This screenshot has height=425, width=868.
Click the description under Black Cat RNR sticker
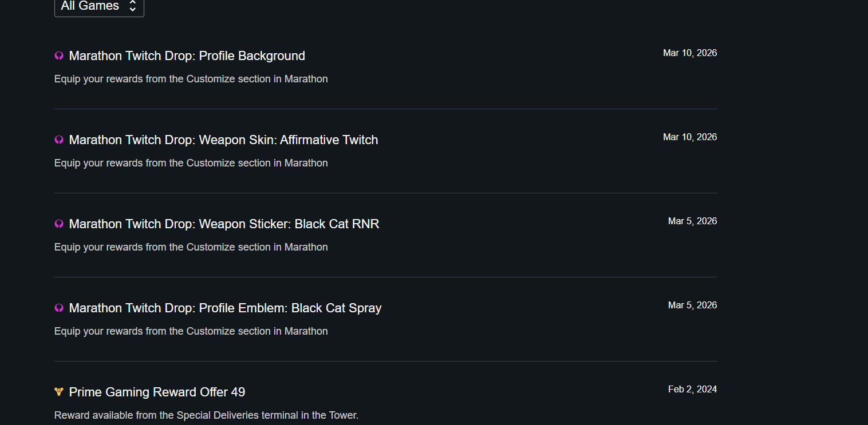coord(191,247)
